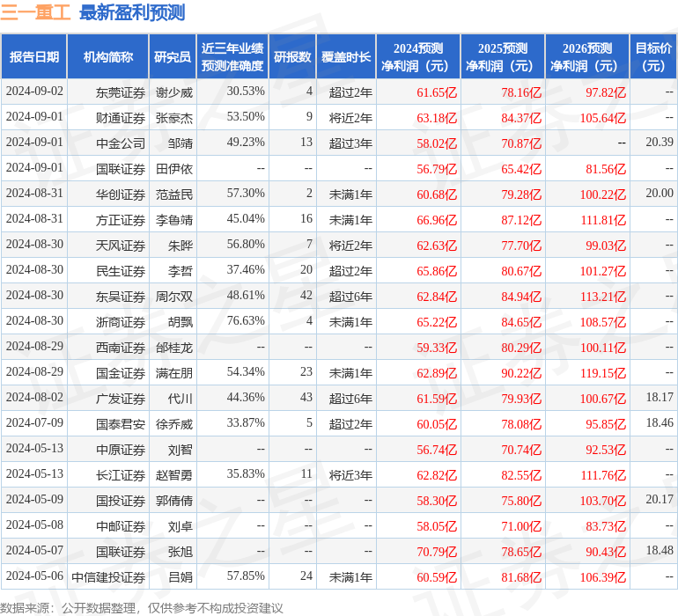This screenshot has width=678, height=616.
Task: Select analyst name 张豪杰
Action: click(x=173, y=118)
